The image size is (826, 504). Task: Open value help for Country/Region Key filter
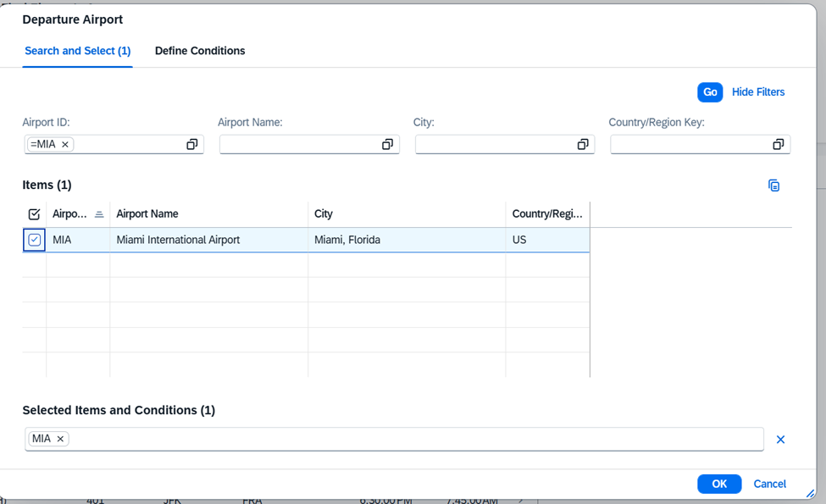778,145
